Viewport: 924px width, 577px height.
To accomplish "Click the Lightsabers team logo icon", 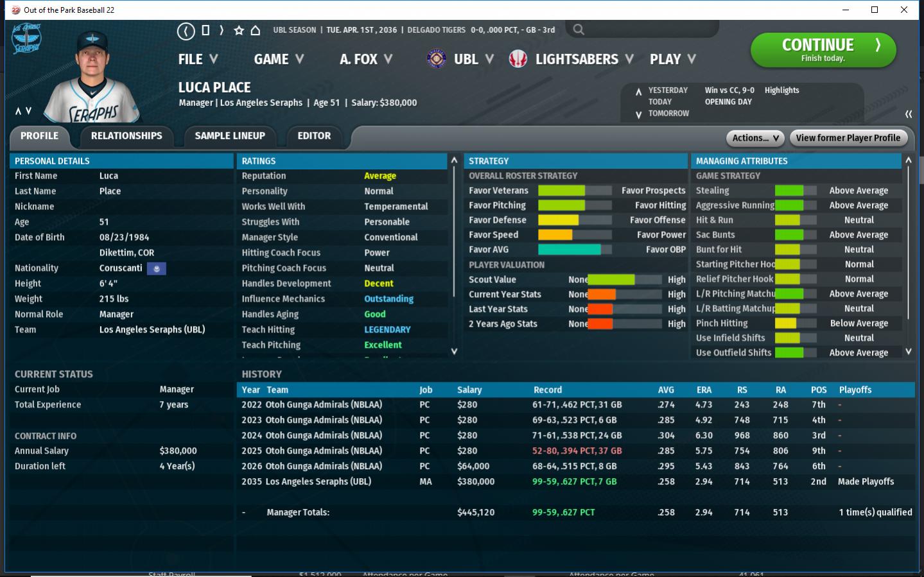I will tap(518, 59).
